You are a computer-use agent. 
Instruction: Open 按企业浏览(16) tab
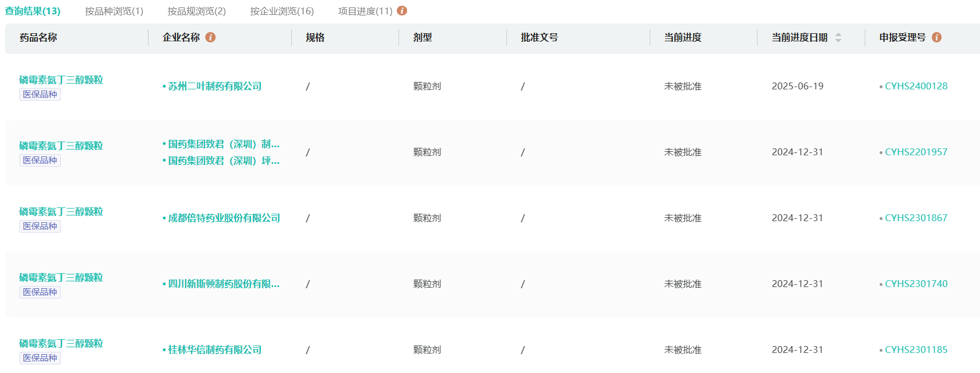coord(282,11)
